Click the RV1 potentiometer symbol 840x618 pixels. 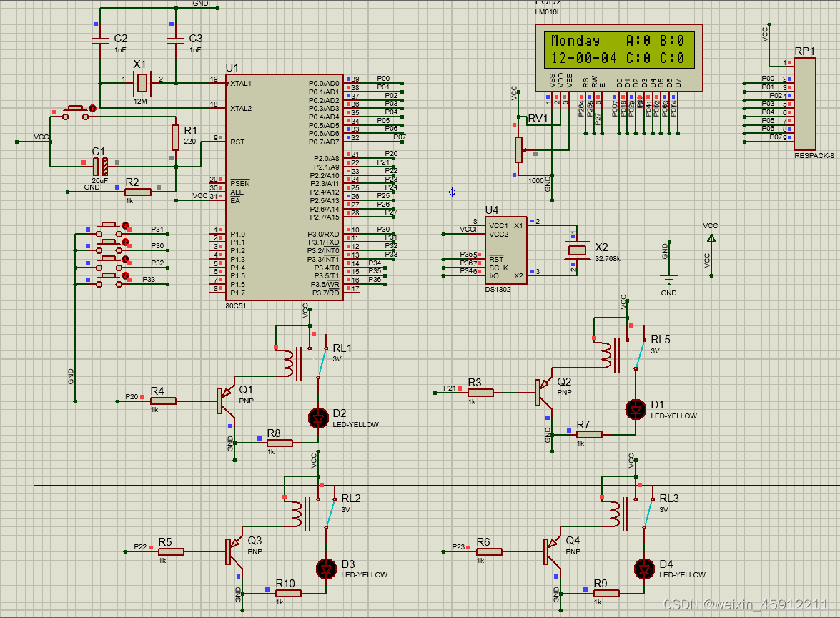(518, 149)
